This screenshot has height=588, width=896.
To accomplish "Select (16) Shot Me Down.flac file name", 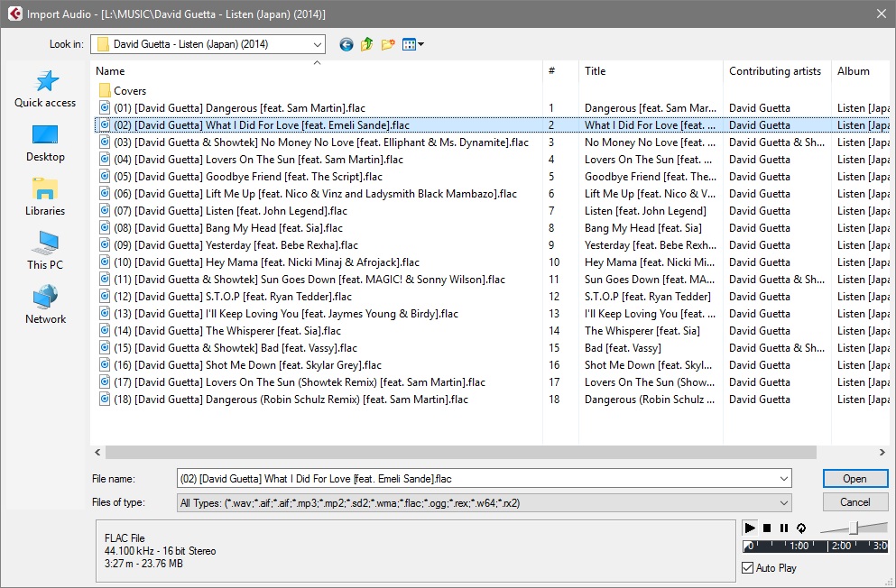I will (247, 364).
